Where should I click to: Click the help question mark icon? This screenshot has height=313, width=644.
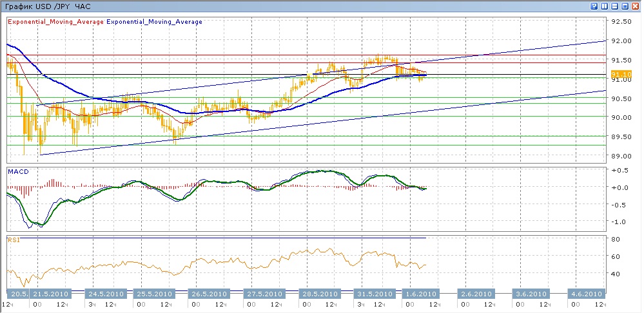click(594, 6)
